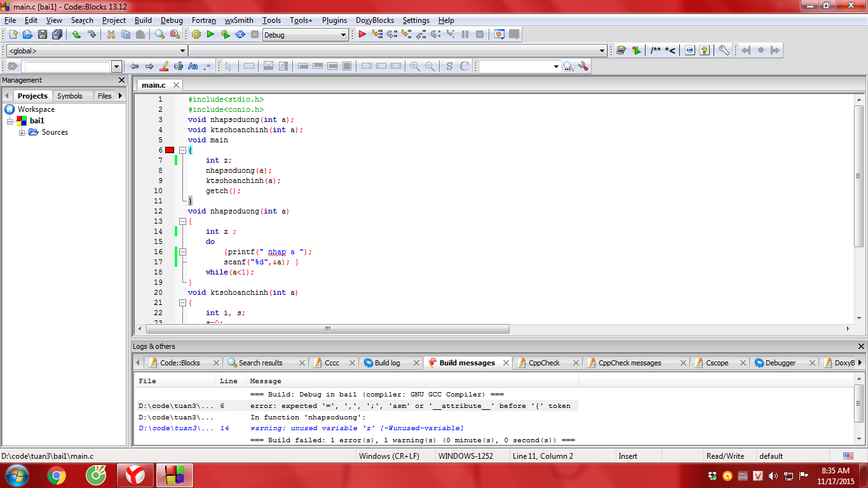The width and height of the screenshot is (868, 488).
Task: Click the unused variable 'z' warning row
Action: (356, 428)
